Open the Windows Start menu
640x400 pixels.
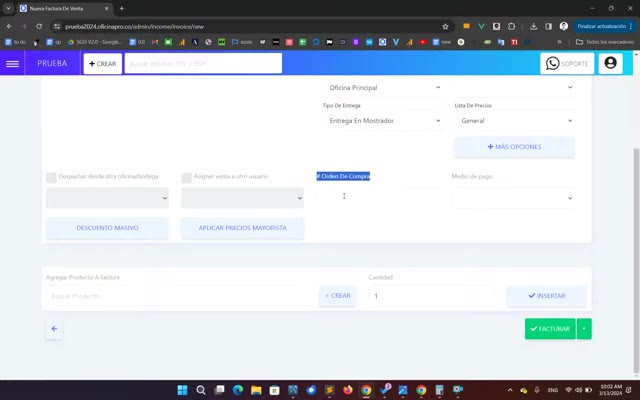click(182, 390)
